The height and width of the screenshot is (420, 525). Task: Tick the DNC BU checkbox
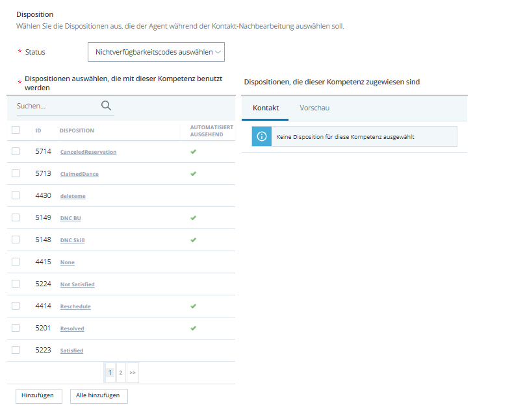[16, 217]
